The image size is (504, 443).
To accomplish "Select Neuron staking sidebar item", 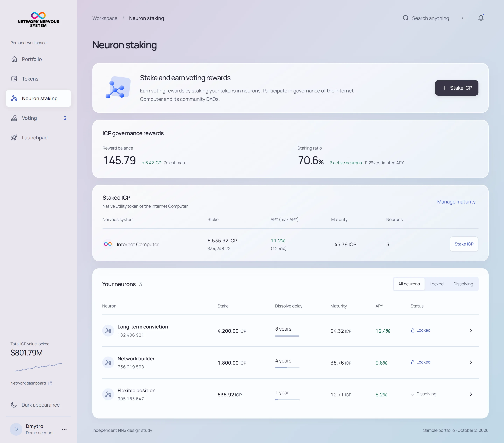I will 38,98.
